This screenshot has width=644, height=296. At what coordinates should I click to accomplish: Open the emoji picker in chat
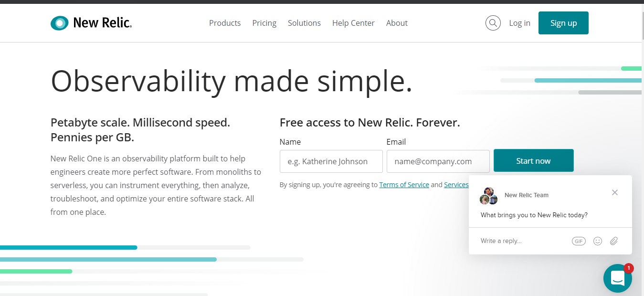(x=597, y=241)
